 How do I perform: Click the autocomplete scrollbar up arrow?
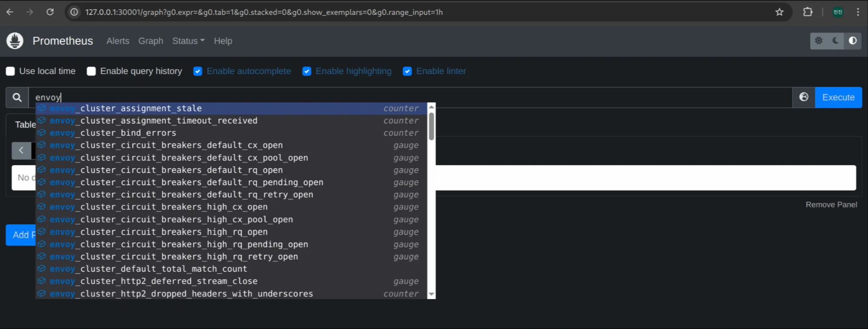coord(431,107)
